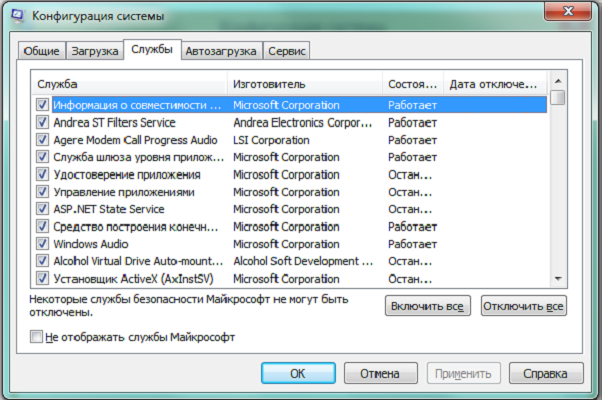The height and width of the screenshot is (400, 602).
Task: Toggle the Windows Audio service checkbox
Action: (42, 243)
